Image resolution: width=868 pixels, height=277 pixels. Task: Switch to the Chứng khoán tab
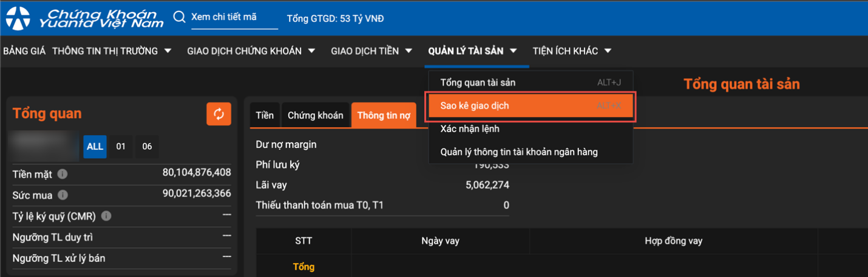tap(315, 115)
